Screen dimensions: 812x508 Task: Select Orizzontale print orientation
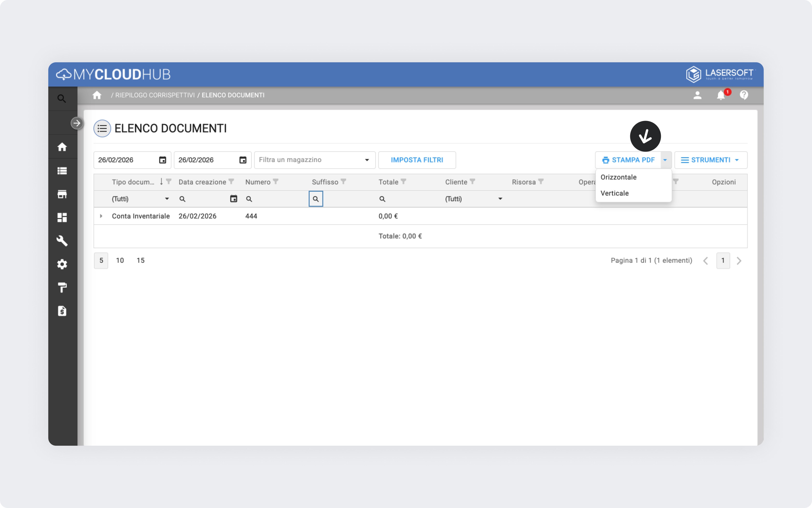click(618, 177)
